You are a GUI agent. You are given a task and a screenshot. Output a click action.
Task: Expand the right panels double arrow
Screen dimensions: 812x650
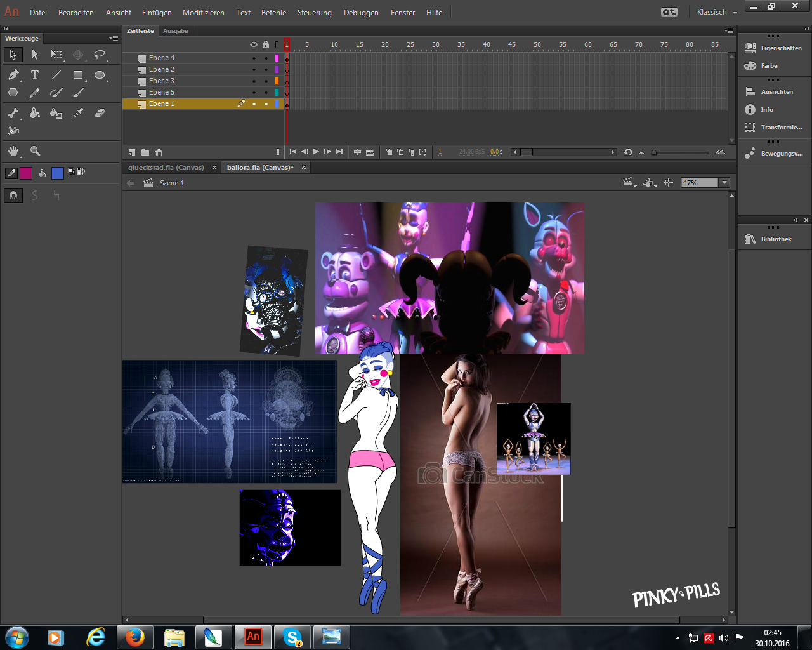[x=807, y=29]
